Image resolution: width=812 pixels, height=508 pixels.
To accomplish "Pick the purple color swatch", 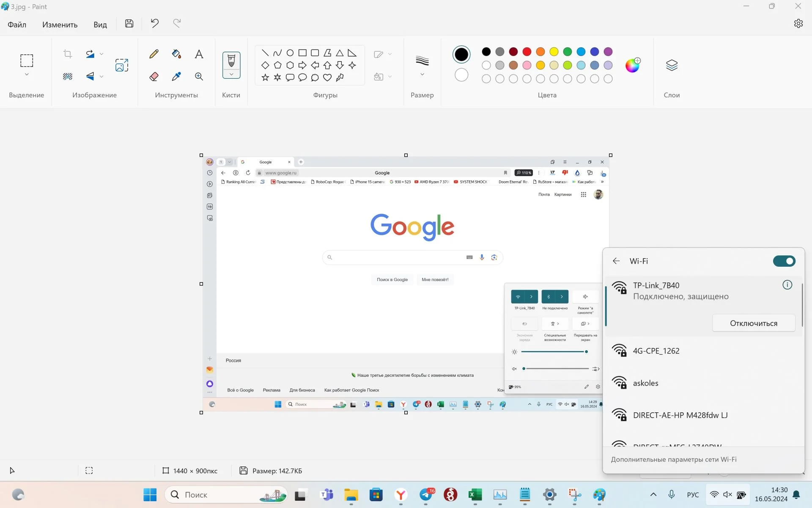I will tap(608, 52).
